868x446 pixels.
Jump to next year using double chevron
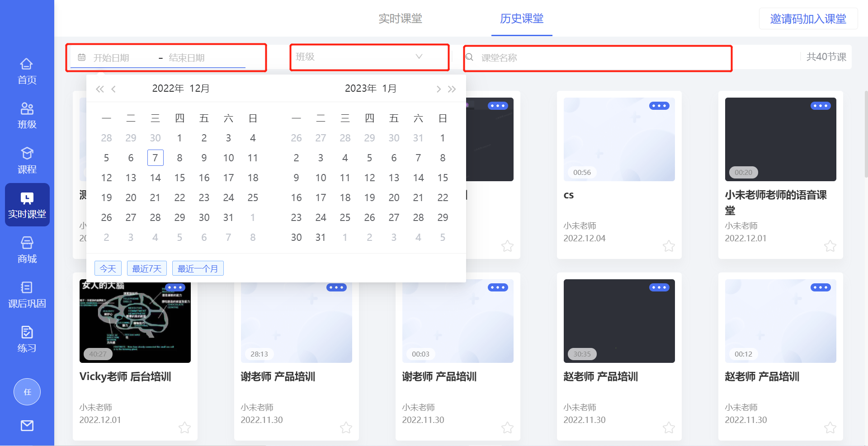[x=452, y=89]
